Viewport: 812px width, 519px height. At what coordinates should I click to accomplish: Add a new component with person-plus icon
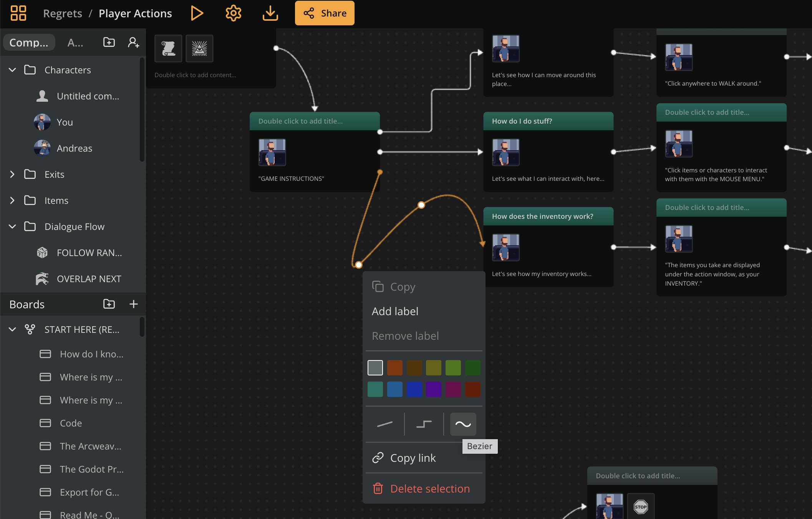click(x=133, y=42)
